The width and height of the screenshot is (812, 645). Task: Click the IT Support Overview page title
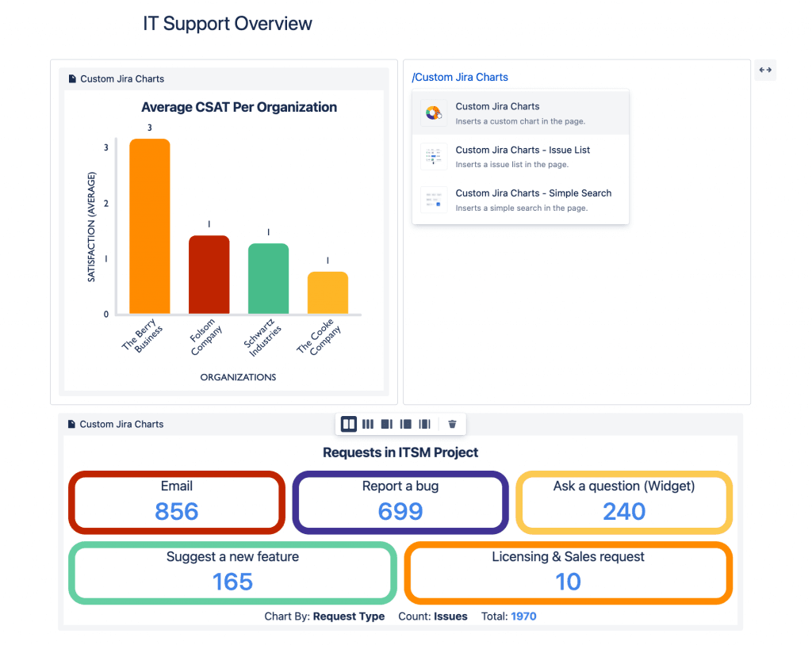tap(228, 24)
